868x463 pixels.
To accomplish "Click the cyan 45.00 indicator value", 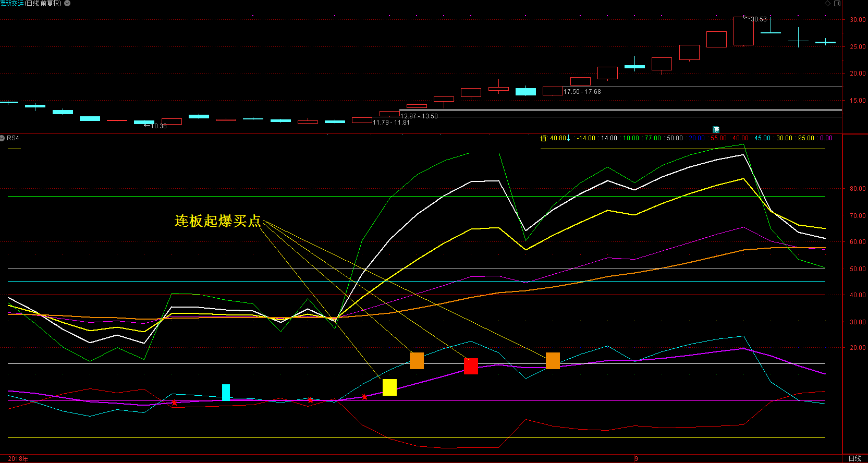I will tap(762, 138).
